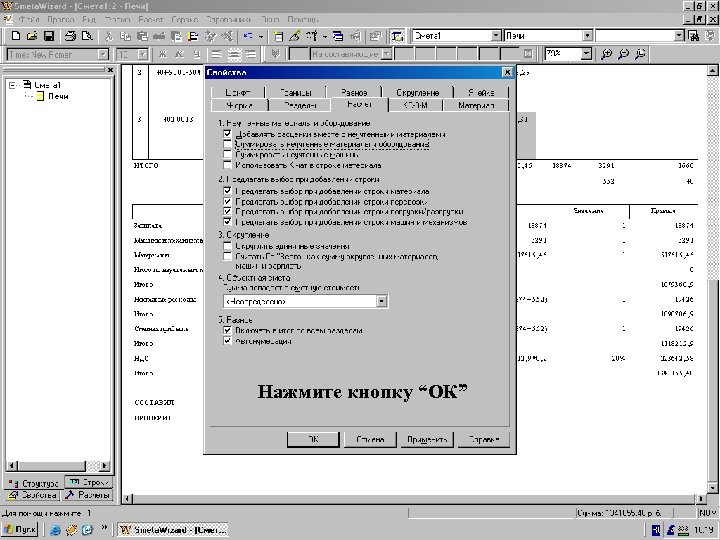
Task: Toggle 'Использовать Кнат в строке материала' checkbox
Action: [x=227, y=165]
